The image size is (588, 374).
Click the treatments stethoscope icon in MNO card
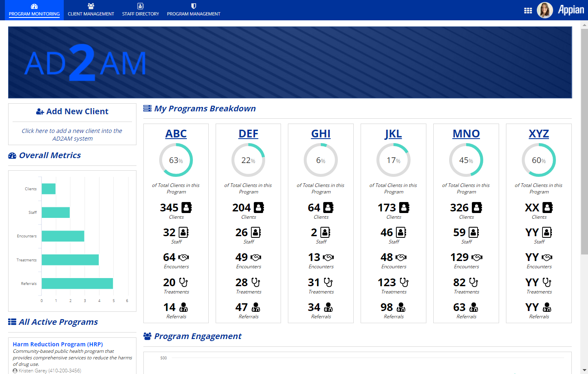point(473,282)
